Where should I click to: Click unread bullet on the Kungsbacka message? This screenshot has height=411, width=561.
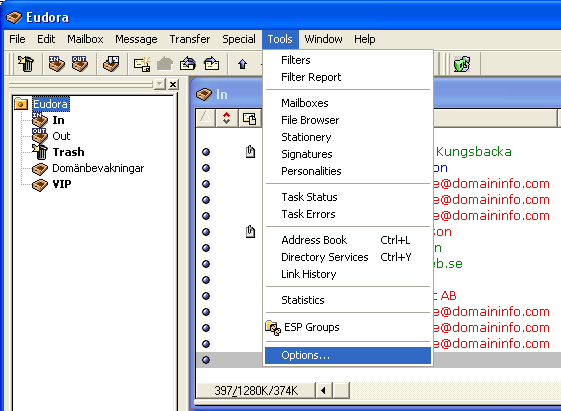pyautogui.click(x=206, y=152)
